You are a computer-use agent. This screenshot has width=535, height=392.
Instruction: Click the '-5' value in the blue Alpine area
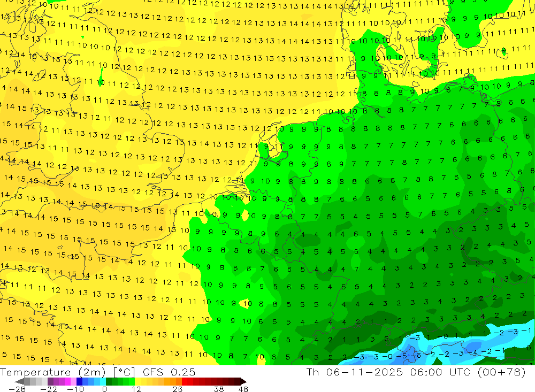(x=402, y=355)
